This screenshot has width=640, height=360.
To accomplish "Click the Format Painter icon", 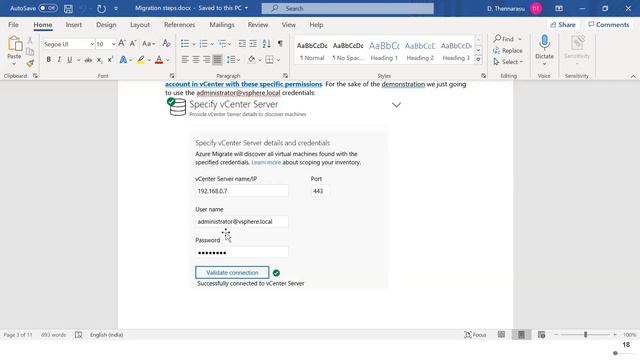I will [x=30, y=63].
